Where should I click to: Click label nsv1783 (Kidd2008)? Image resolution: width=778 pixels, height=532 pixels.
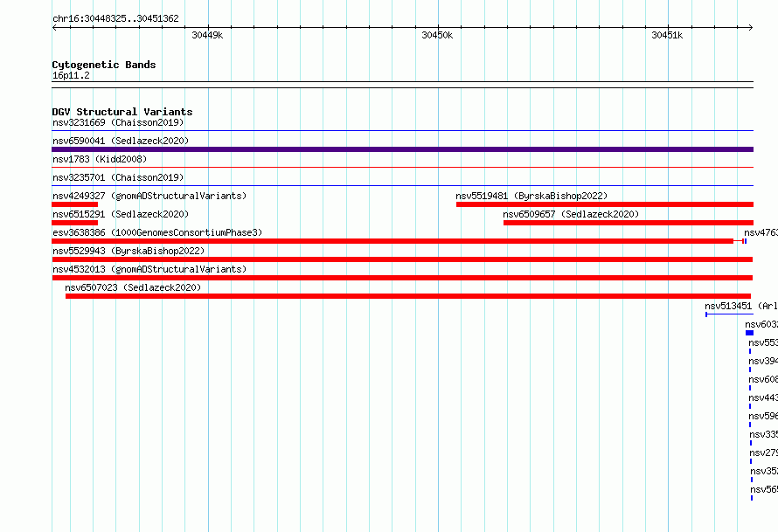100,159
